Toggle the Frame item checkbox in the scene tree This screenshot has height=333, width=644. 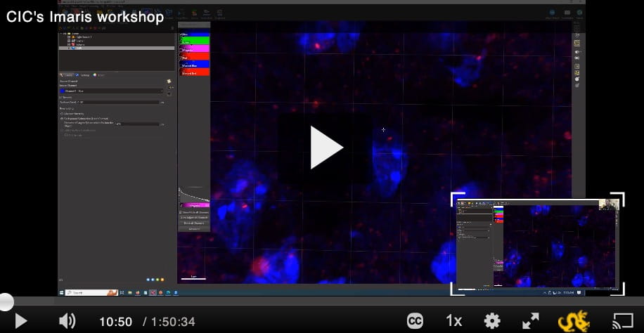click(x=69, y=41)
